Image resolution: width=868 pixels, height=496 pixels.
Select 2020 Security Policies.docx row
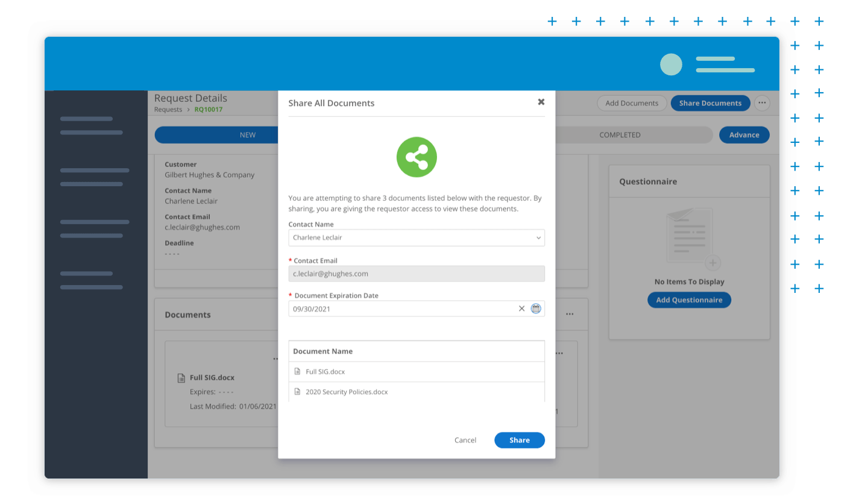point(417,392)
